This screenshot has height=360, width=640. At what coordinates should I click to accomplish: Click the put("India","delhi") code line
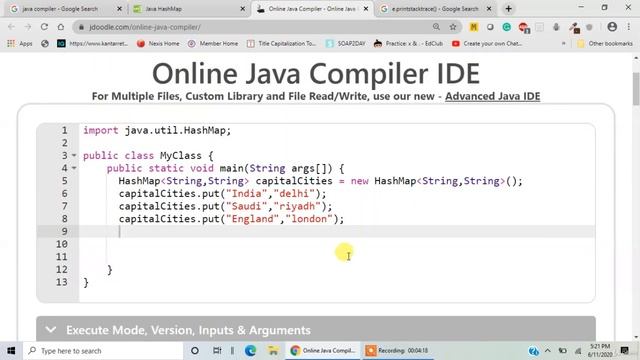click(222, 193)
